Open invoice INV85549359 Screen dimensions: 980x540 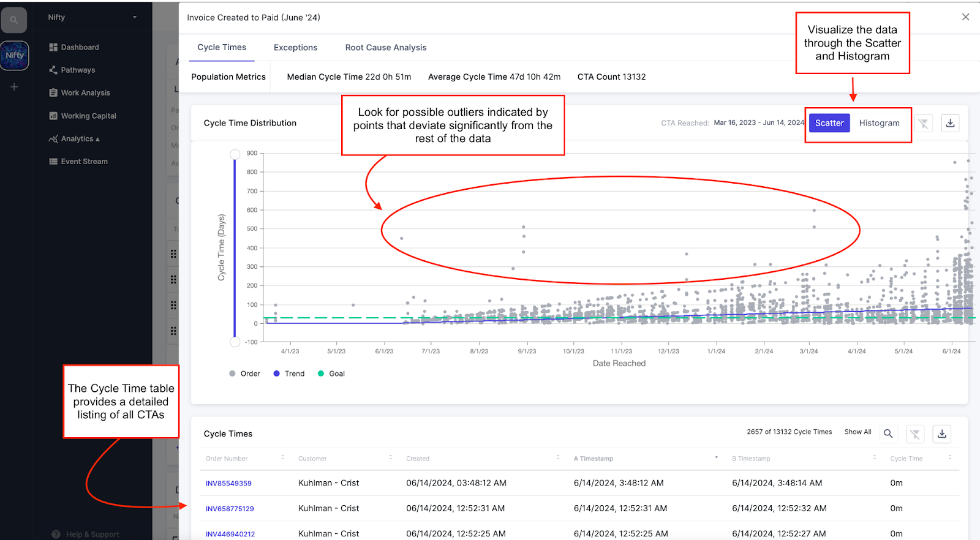pos(228,483)
